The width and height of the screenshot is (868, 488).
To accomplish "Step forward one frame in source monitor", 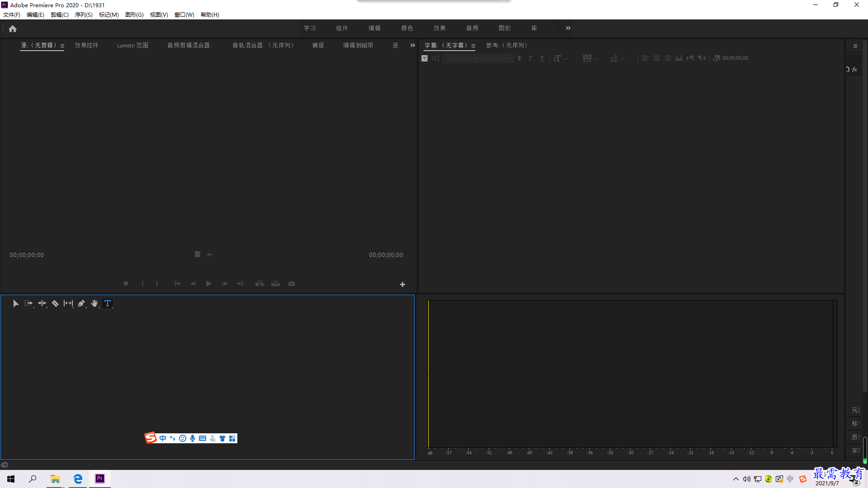I will 225,284.
